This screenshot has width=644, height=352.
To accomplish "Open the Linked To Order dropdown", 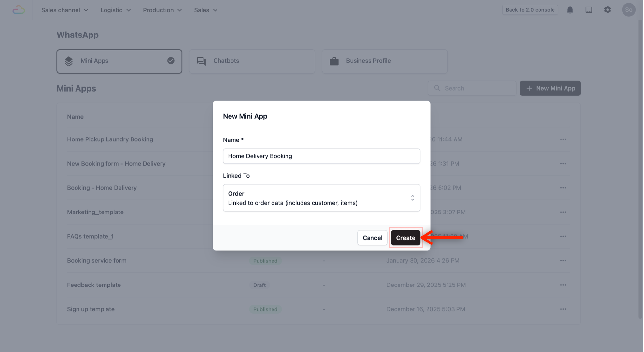I will point(321,198).
